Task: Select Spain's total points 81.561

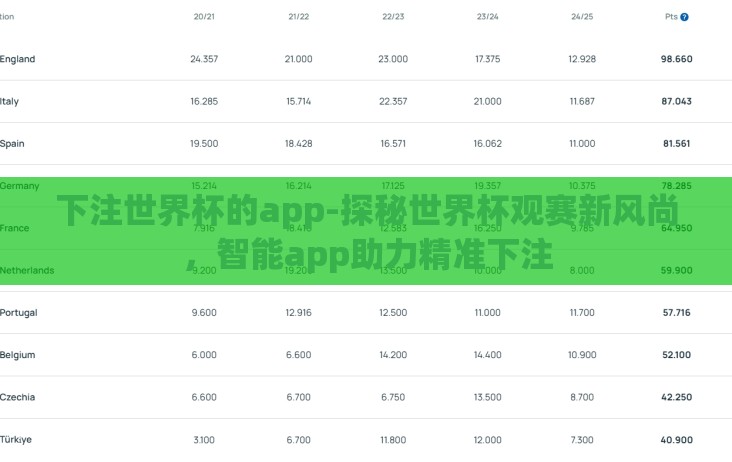Action: click(x=676, y=144)
